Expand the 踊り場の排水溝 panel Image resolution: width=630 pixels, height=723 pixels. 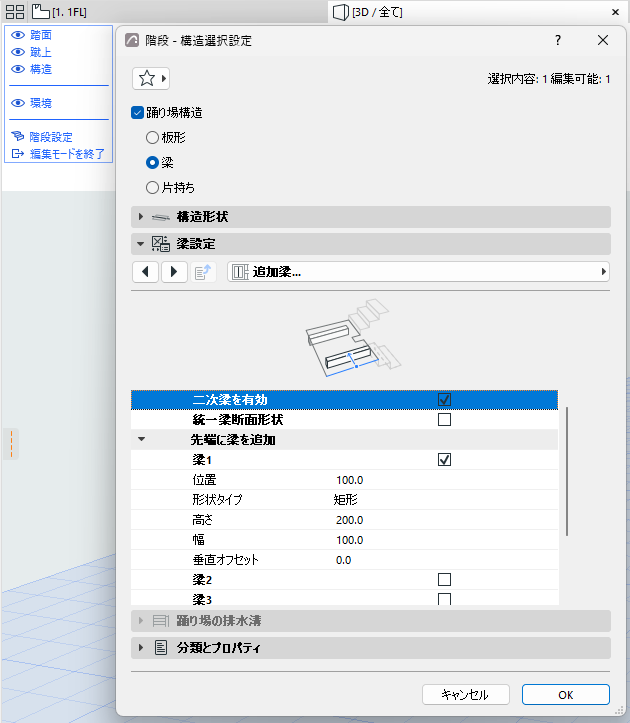coord(371,621)
